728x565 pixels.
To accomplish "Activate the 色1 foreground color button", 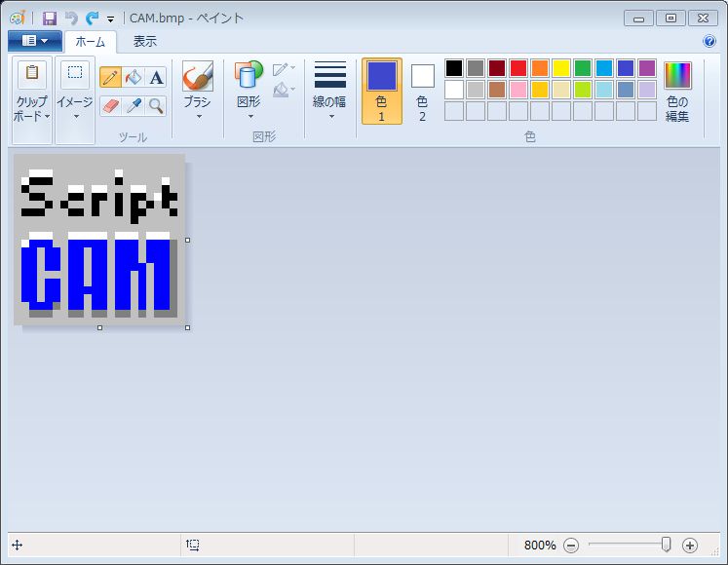I will point(382,91).
